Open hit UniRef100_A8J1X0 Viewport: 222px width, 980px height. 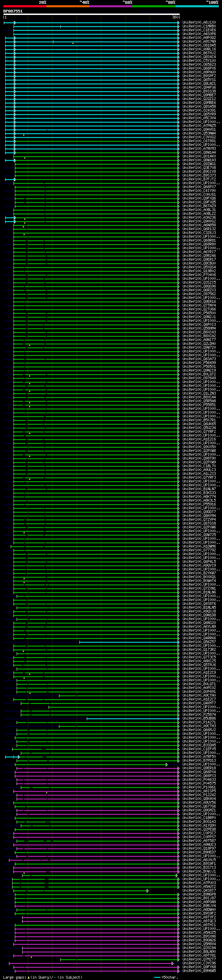[199, 23]
